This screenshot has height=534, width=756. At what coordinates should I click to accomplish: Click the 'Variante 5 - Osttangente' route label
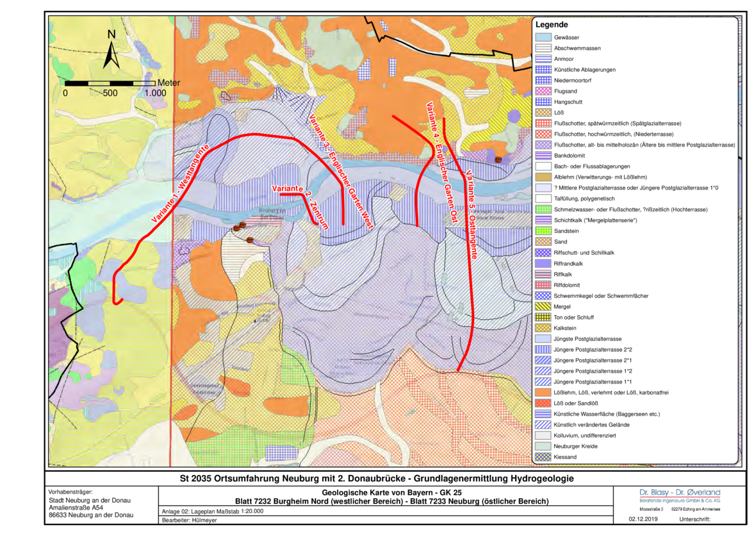coord(471,215)
